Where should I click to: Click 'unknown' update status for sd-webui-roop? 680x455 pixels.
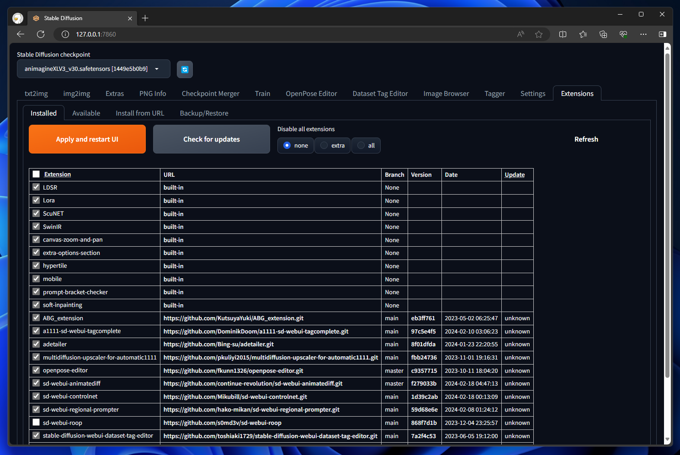coord(517,423)
